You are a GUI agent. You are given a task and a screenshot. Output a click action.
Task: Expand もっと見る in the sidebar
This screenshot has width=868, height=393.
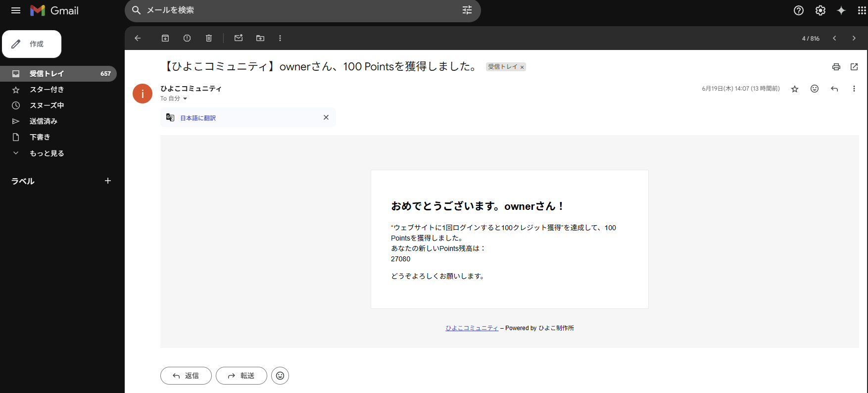click(47, 153)
